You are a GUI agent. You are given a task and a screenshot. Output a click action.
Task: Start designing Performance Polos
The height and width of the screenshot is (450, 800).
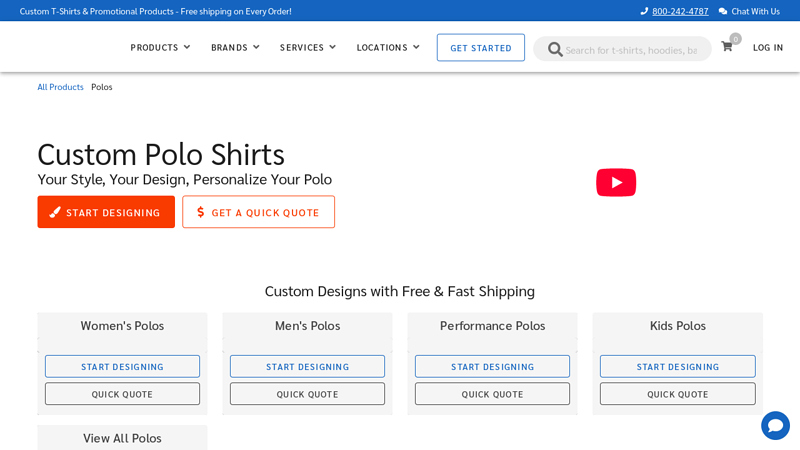pos(492,366)
